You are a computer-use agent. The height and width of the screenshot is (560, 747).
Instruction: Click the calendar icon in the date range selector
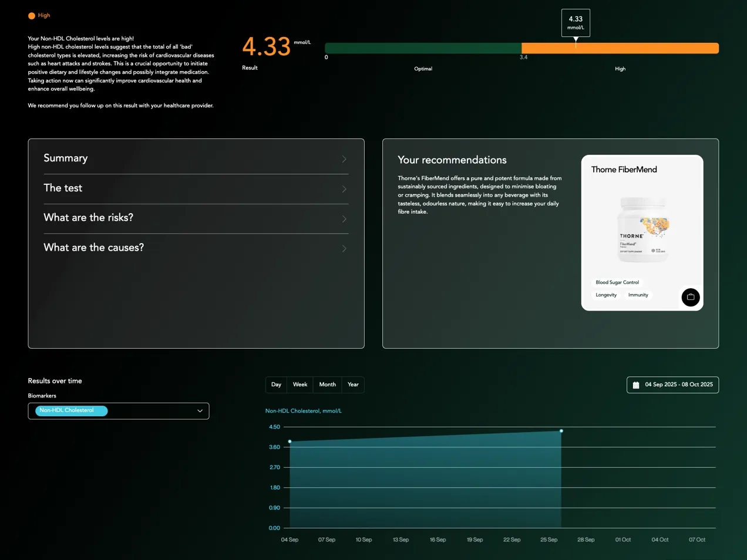point(635,384)
